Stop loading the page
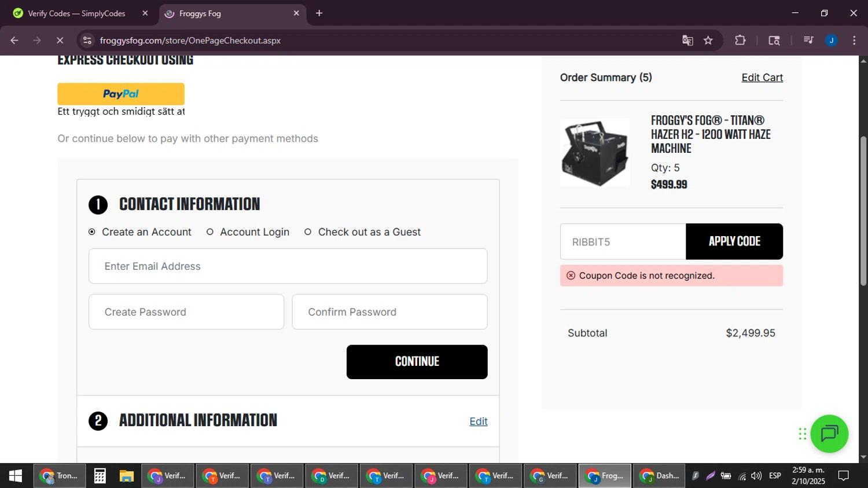This screenshot has width=868, height=488. tap(60, 41)
